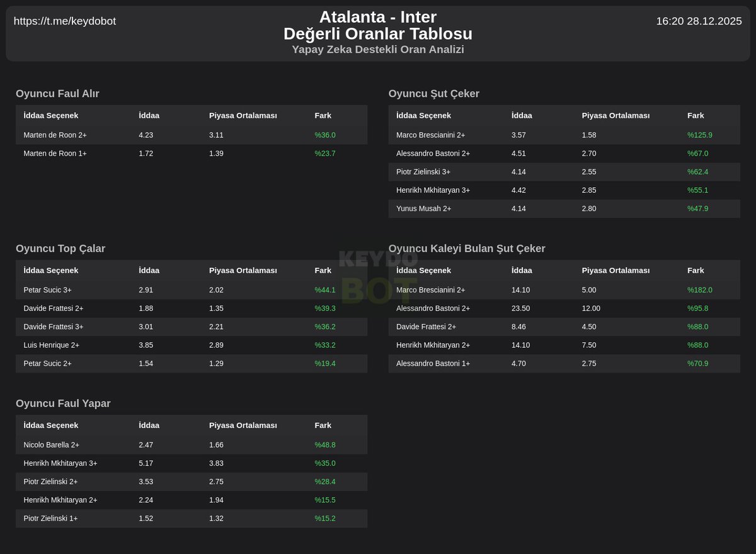Click the 2.47 İddaa odds value

click(146, 445)
